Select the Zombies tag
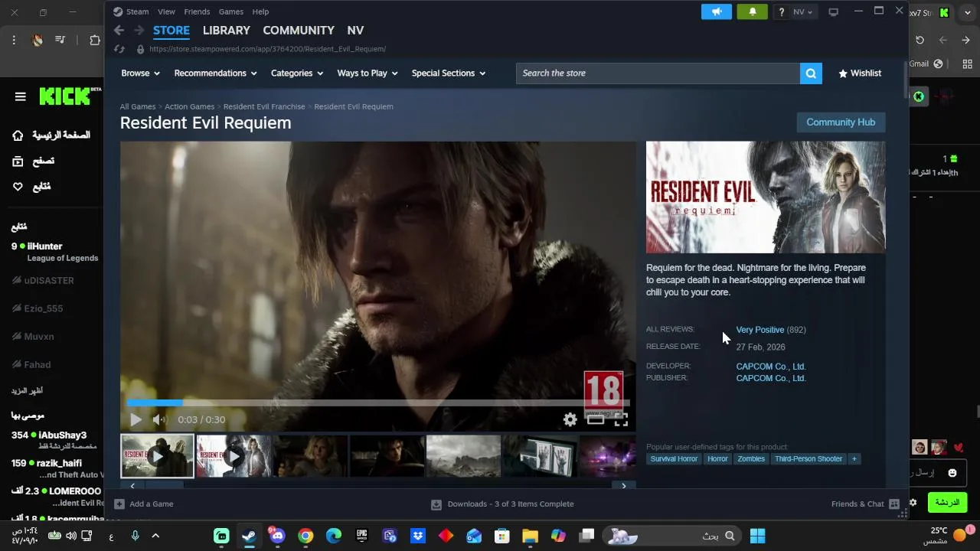980x551 pixels. click(751, 459)
